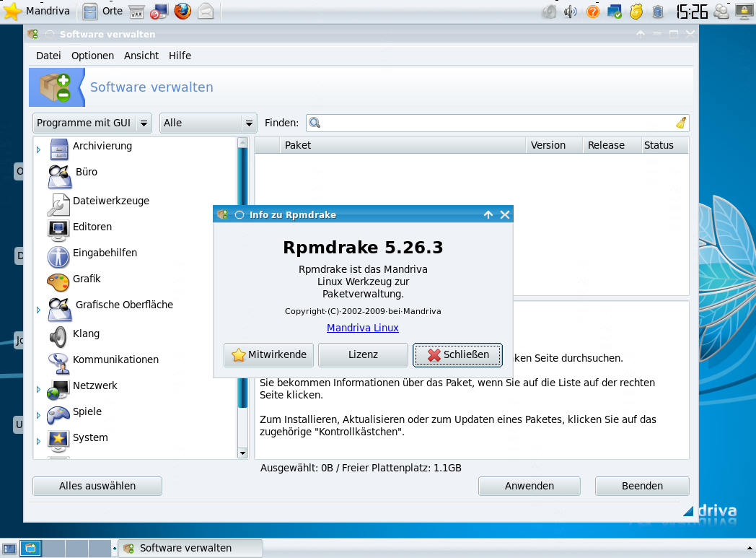Click the speaker icon in the tray
The image size is (756, 558).
(570, 12)
